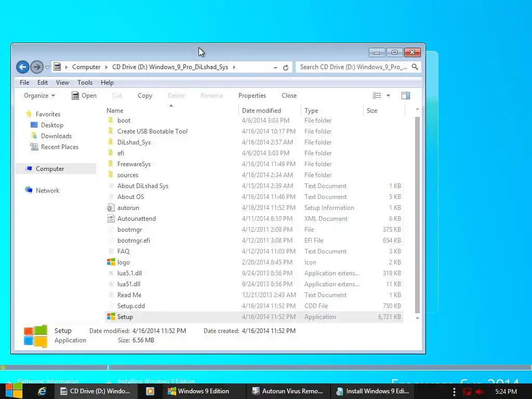The height and width of the screenshot is (399, 532).
Task: Select the efi folder icon
Action: pyautogui.click(x=111, y=153)
